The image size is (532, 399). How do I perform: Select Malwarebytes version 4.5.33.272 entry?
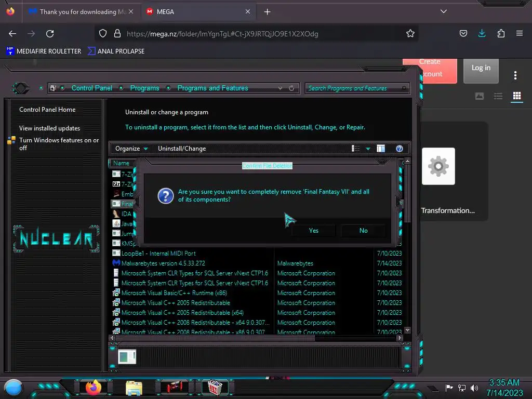(163, 263)
